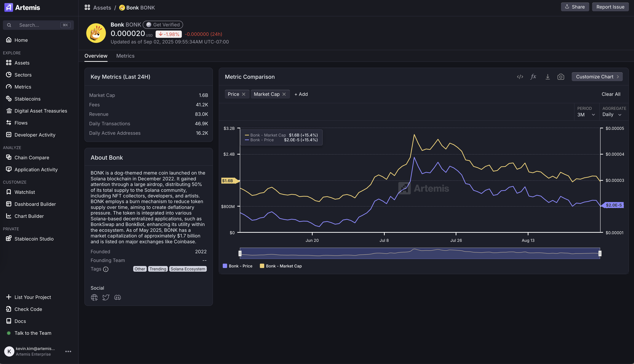Click the fx formula icon
The width and height of the screenshot is (634, 364).
click(x=533, y=77)
